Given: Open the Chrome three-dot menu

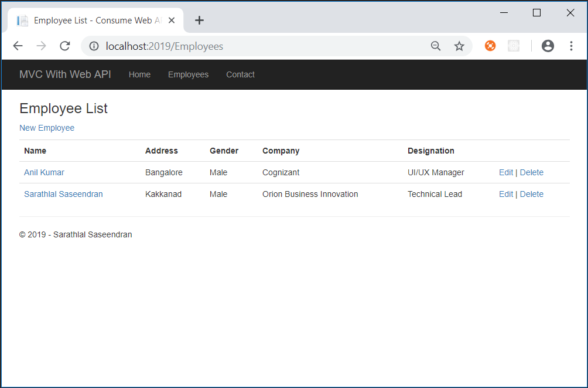Looking at the screenshot, I should pos(572,46).
